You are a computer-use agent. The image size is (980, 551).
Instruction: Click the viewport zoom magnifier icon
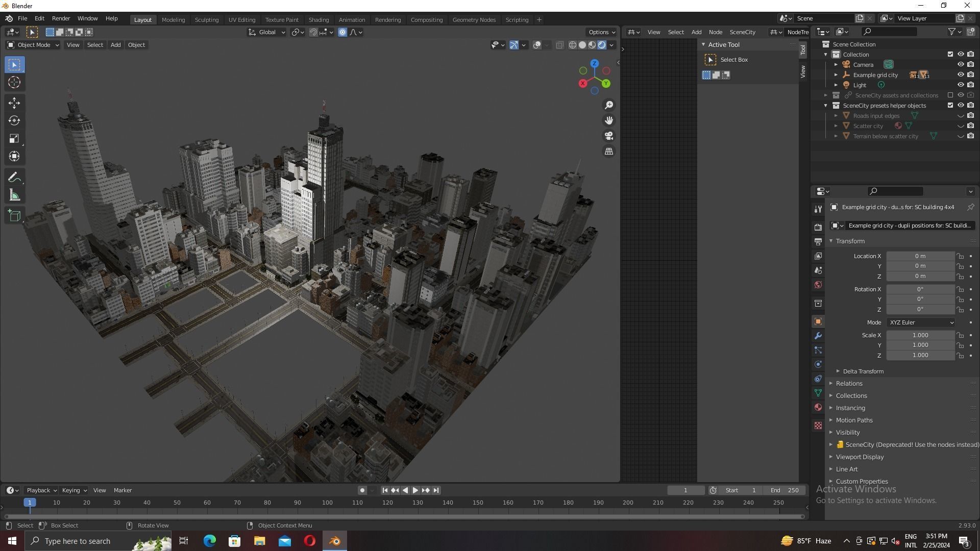tap(609, 105)
